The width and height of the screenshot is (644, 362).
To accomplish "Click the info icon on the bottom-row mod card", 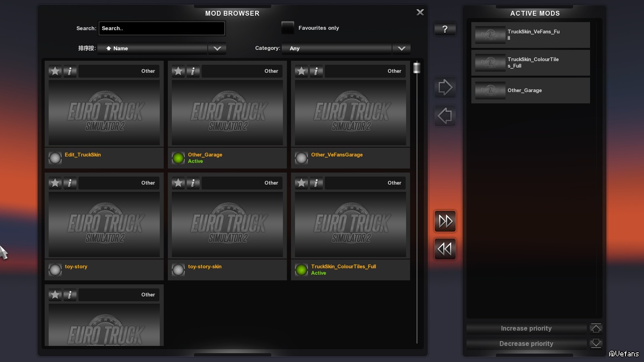I will (x=70, y=295).
